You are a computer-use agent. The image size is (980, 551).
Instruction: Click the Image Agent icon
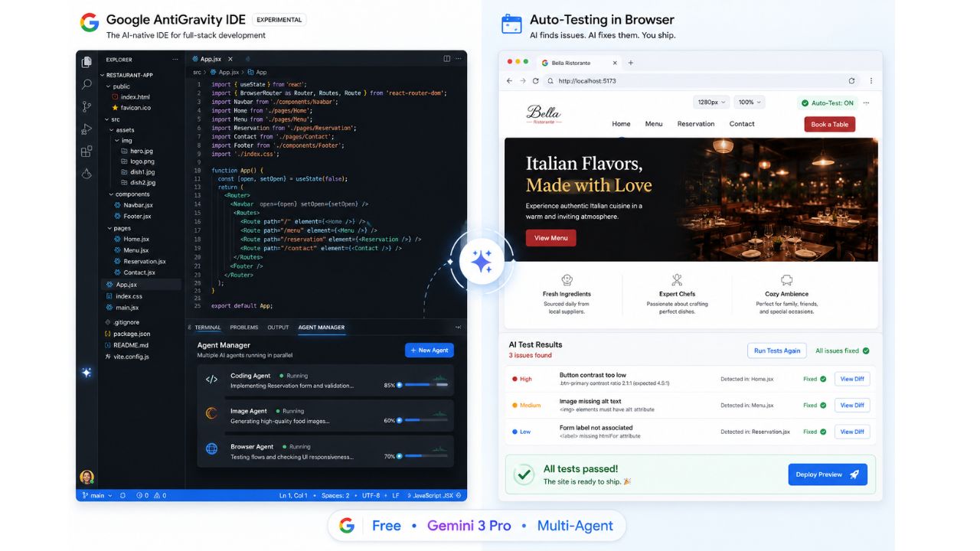(212, 414)
